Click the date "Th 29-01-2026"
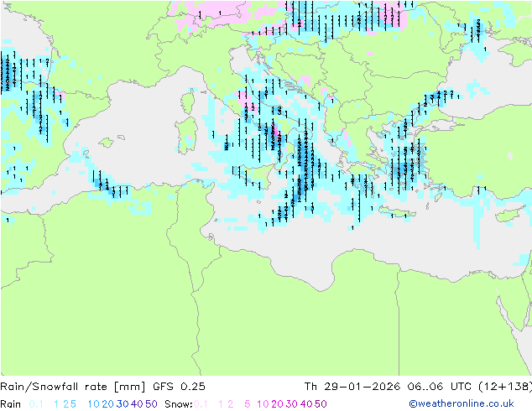 click(x=352, y=387)
